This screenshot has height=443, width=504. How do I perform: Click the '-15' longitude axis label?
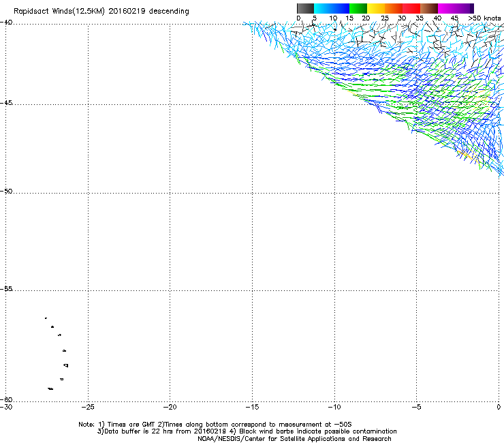click(252, 407)
